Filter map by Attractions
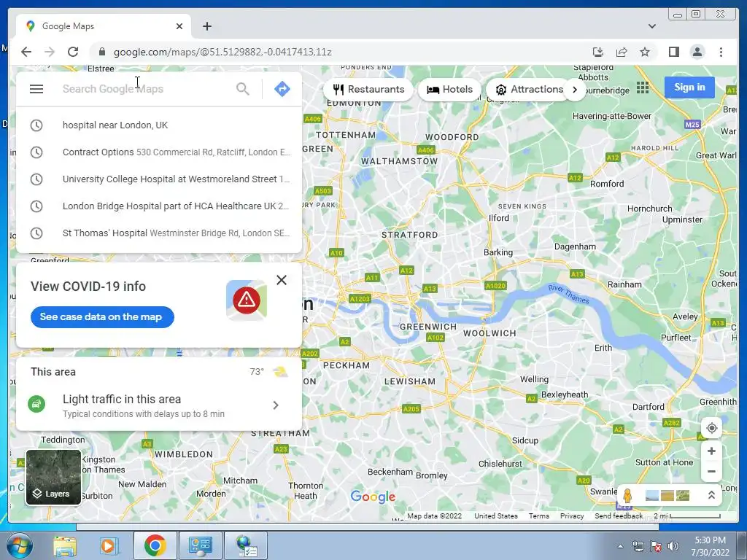Image resolution: width=747 pixels, height=560 pixels. 528,90
